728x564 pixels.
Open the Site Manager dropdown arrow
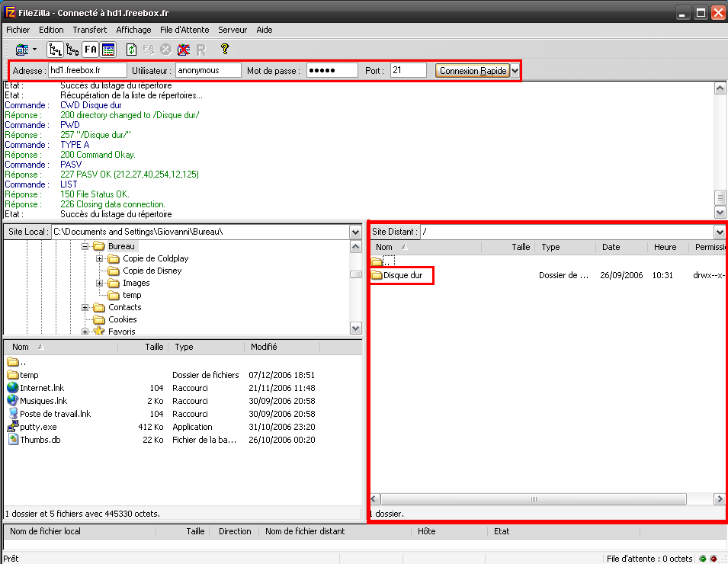[35, 50]
